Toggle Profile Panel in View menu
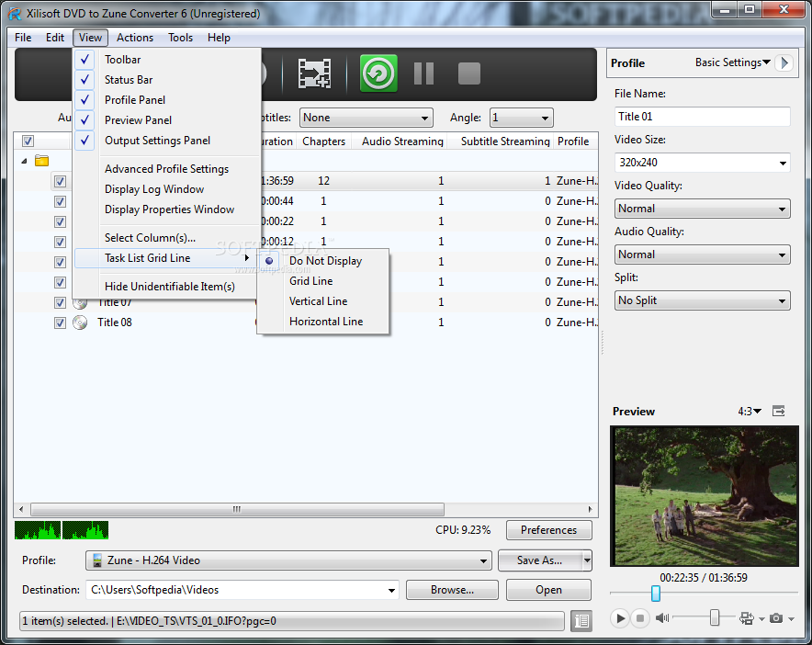The height and width of the screenshot is (645, 812). click(x=135, y=100)
